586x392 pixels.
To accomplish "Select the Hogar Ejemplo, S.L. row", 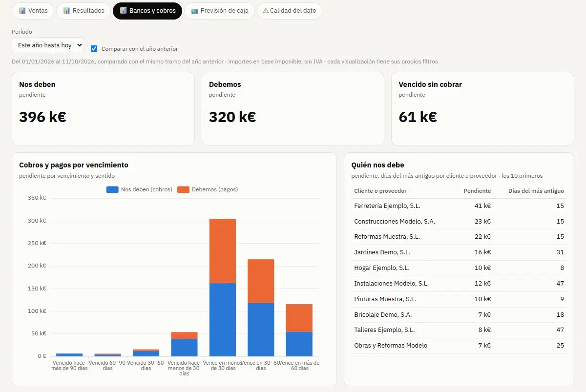I will tap(459, 268).
